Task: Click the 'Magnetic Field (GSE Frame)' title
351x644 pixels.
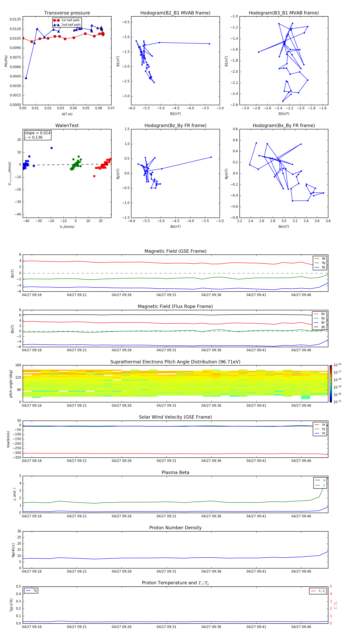Action: click(175, 251)
